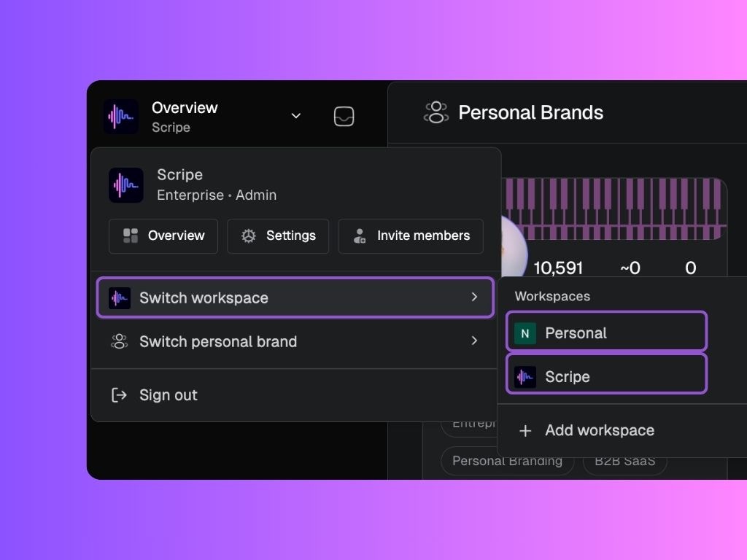This screenshot has width=747, height=560.
Task: Click the plus icon beside Add workspace
Action: click(x=525, y=431)
